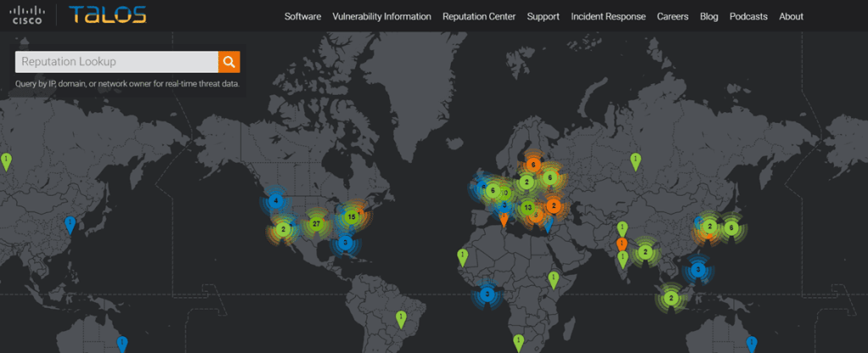Open the Careers link
This screenshot has height=353, width=868.
click(x=672, y=16)
